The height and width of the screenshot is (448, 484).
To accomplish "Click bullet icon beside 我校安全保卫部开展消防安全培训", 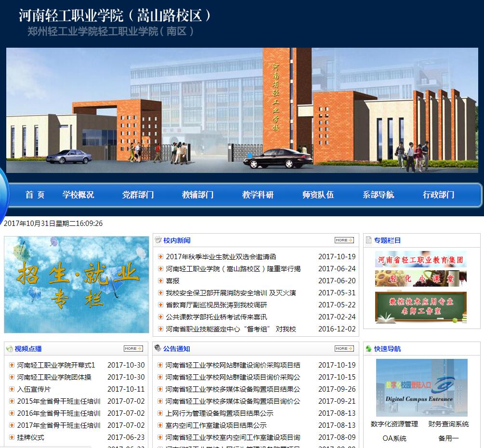I will 160,293.
